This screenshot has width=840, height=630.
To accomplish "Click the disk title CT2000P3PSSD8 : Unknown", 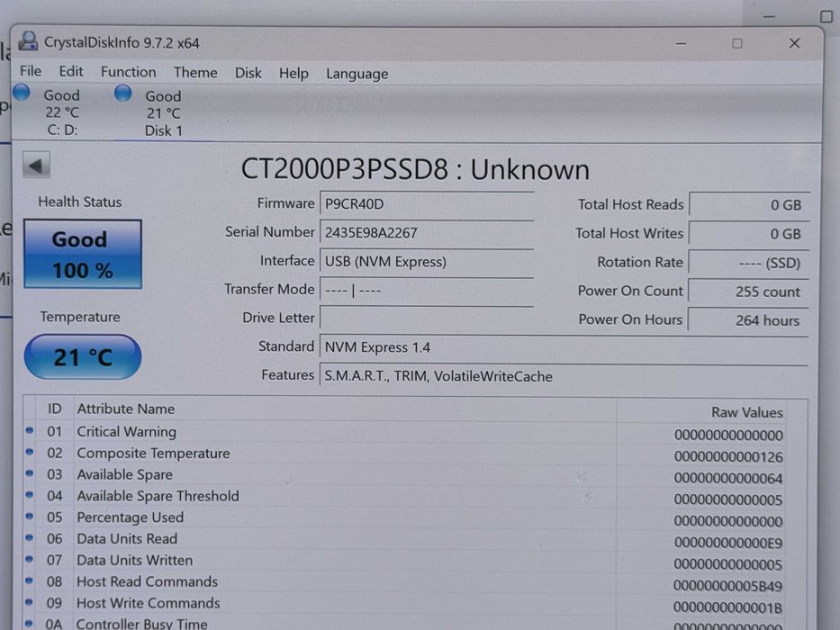I will tap(415, 169).
